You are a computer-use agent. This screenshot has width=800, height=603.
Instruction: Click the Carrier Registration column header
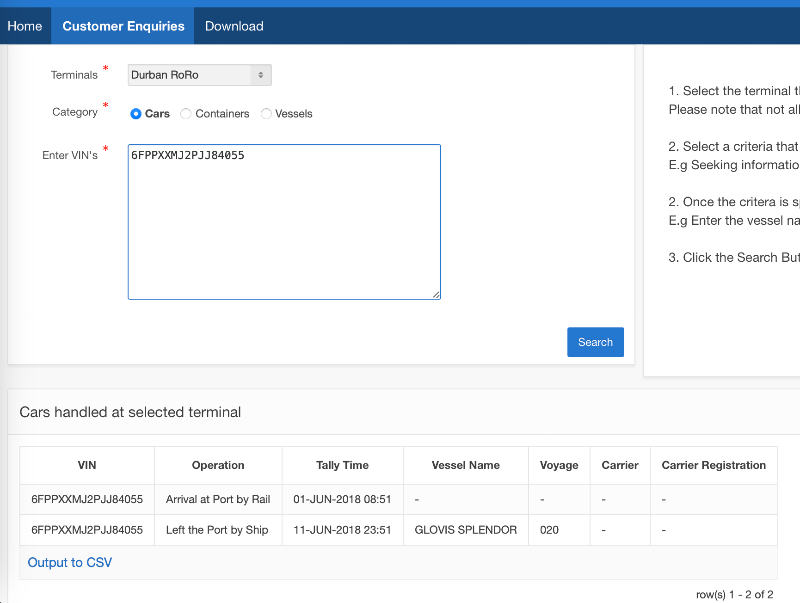[x=714, y=465]
